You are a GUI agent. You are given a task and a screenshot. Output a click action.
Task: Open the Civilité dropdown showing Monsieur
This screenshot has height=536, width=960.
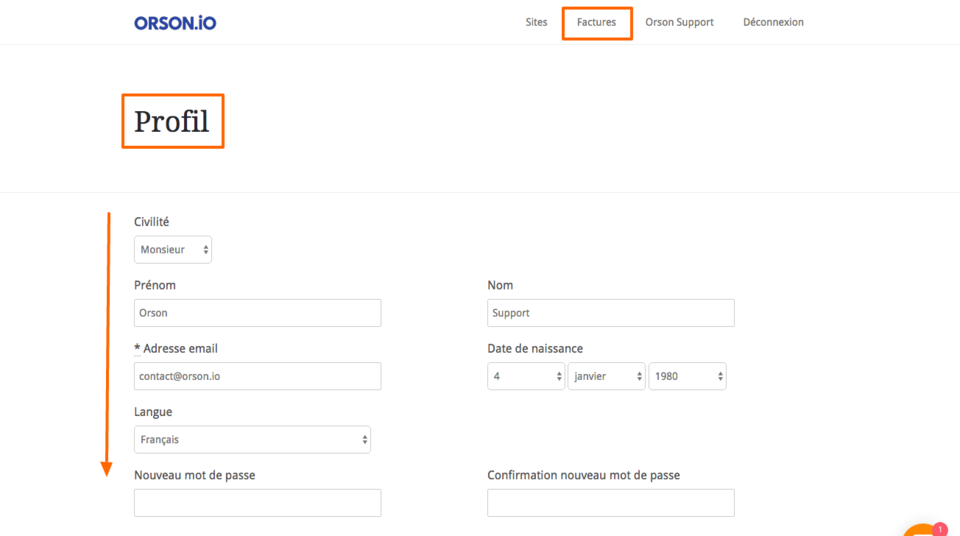173,249
